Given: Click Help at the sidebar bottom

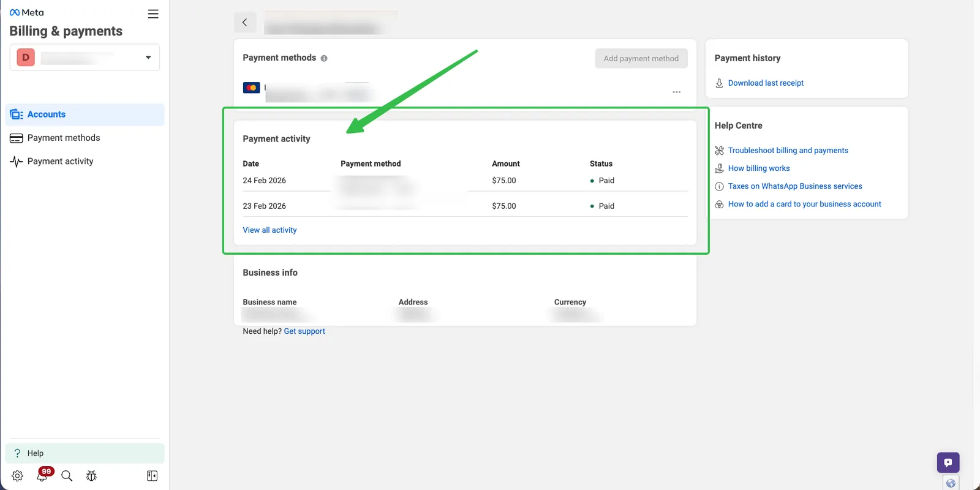Looking at the screenshot, I should (36, 453).
